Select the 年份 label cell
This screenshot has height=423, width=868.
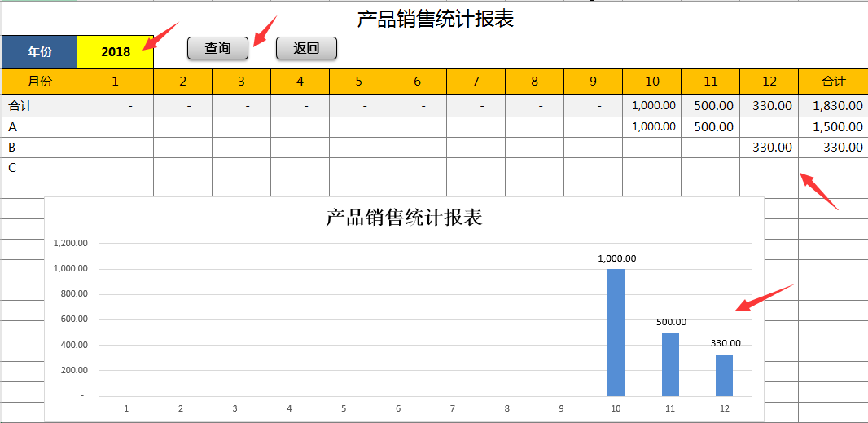(x=39, y=52)
